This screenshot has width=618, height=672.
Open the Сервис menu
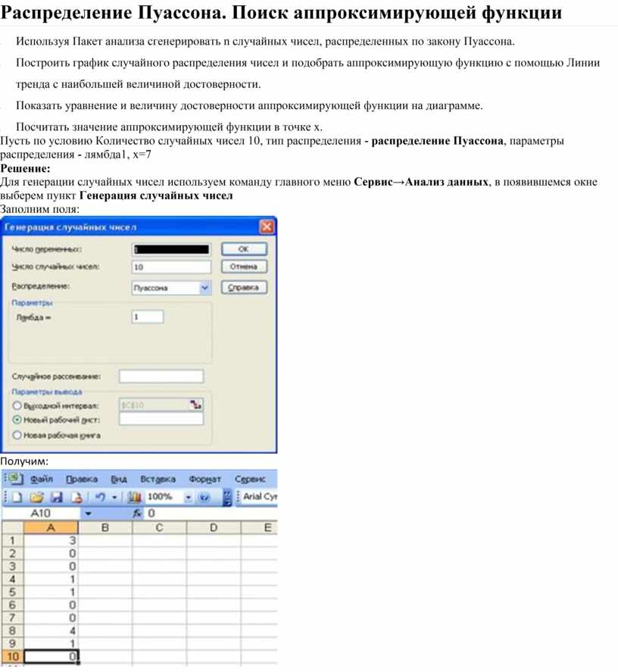[x=250, y=480]
